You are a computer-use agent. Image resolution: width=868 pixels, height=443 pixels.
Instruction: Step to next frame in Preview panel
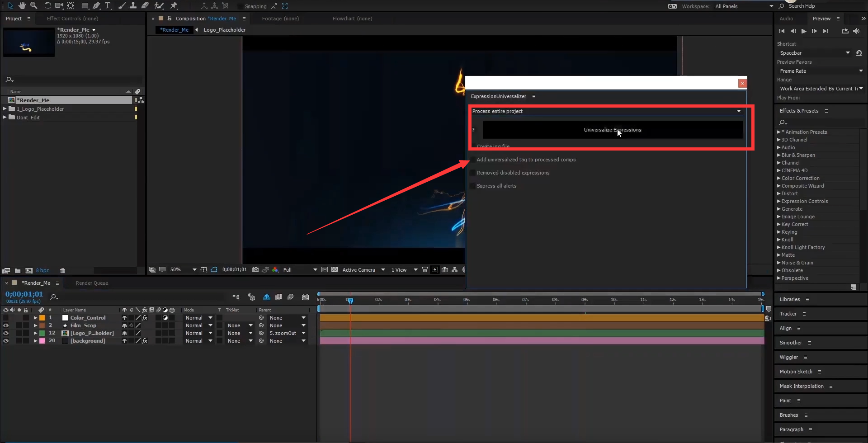click(814, 31)
